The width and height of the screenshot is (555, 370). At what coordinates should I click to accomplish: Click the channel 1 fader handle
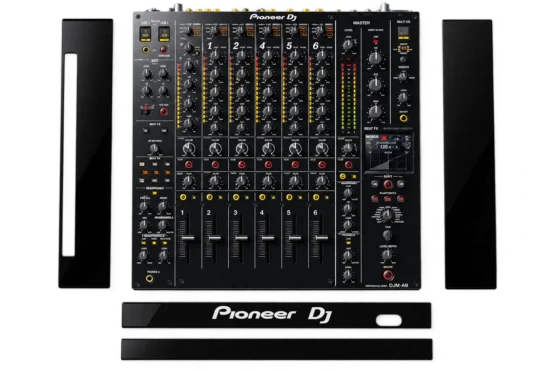click(188, 238)
